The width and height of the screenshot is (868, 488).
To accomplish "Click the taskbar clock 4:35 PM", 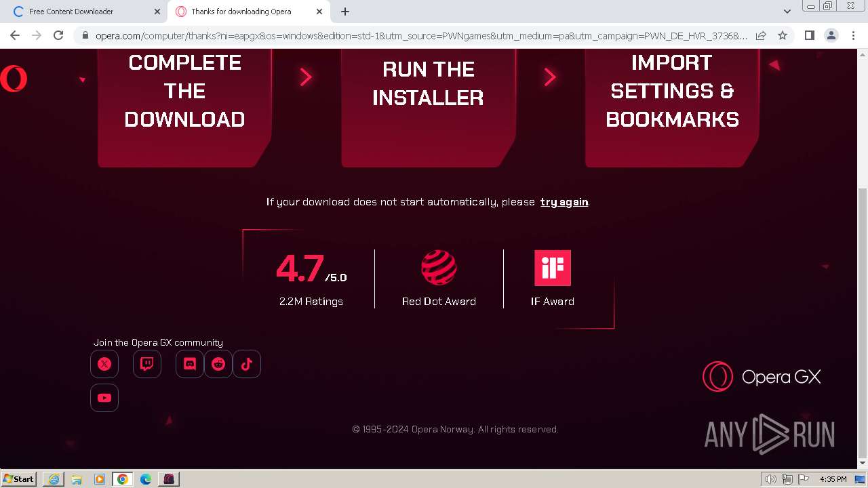I will [x=833, y=479].
